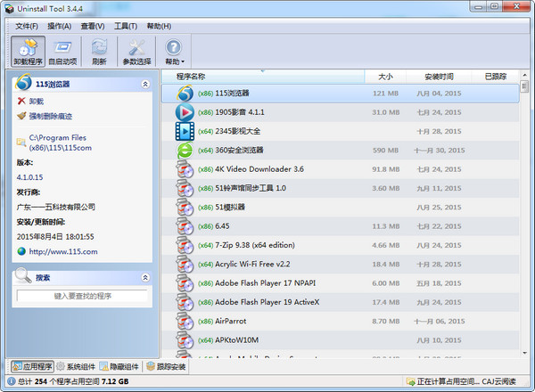Open install folder C:\Program Files (x86)\115\115com
Image resolution: width=535 pixels, height=392 pixels.
pyautogui.click(x=60, y=143)
